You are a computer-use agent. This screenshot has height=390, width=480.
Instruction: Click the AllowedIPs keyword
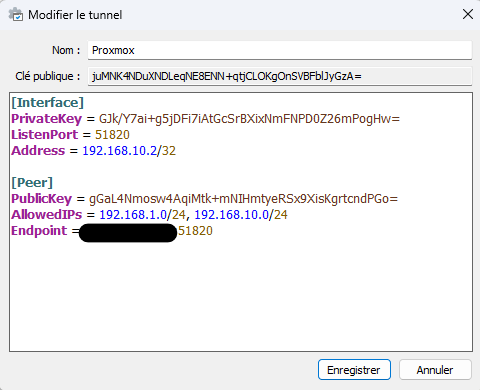tap(46, 215)
